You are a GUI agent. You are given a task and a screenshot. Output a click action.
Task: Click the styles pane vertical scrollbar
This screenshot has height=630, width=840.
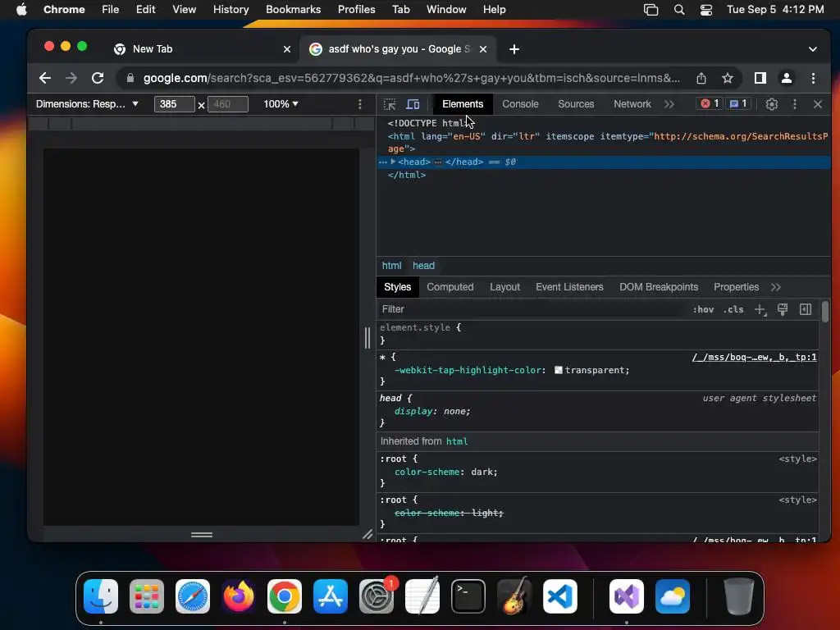tap(825, 312)
